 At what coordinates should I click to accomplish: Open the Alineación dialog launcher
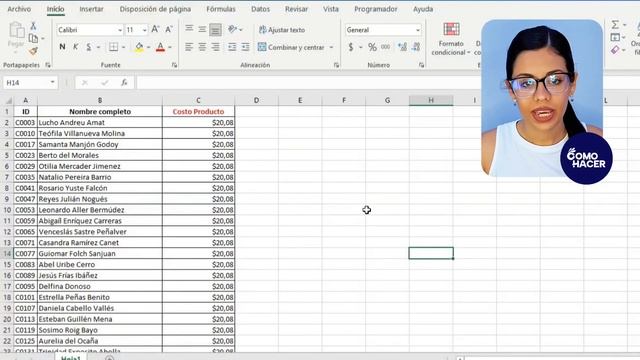pos(336,65)
